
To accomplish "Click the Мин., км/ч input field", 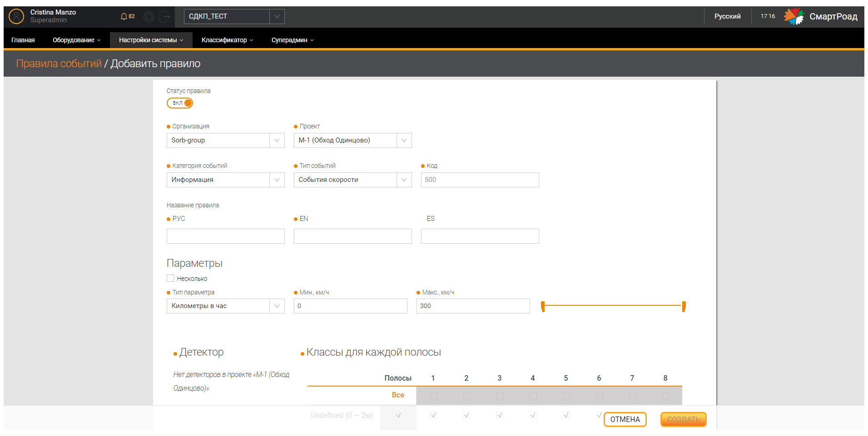I will (x=351, y=306).
